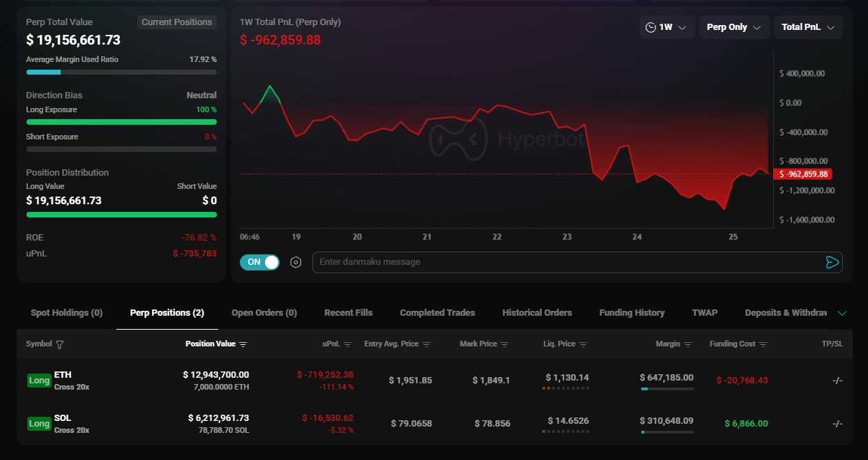868x460 pixels.
Task: Sort by Margin column icon
Action: click(x=688, y=344)
